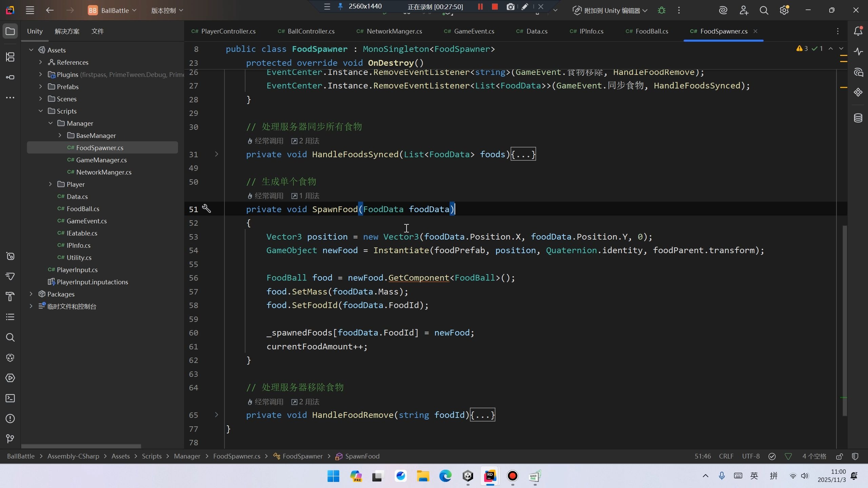The width and height of the screenshot is (868, 488).
Task: Open the Database tool window icon
Action: 858,118
